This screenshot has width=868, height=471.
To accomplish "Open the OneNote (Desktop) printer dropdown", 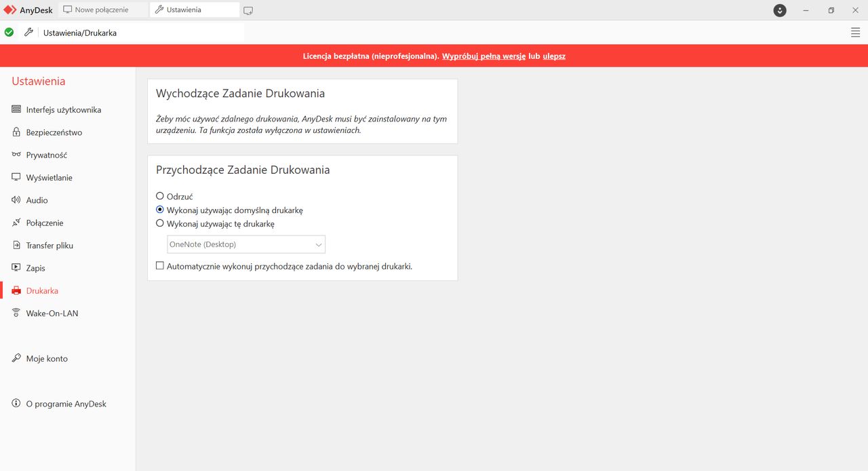I will pyautogui.click(x=246, y=244).
